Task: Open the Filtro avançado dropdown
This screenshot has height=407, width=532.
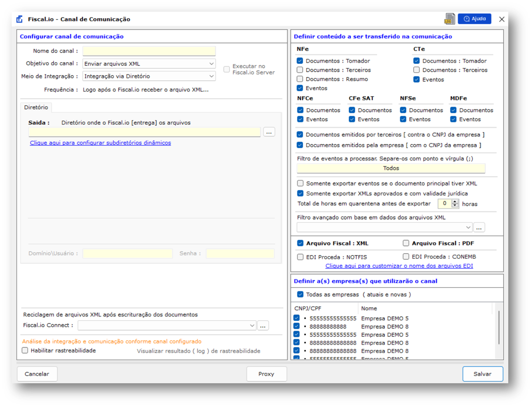Action: coord(384,228)
